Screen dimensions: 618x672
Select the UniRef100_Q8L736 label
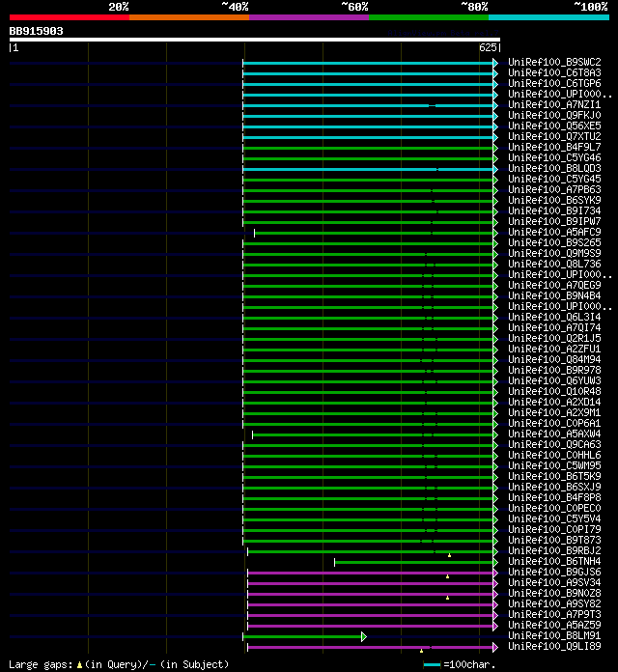click(554, 264)
